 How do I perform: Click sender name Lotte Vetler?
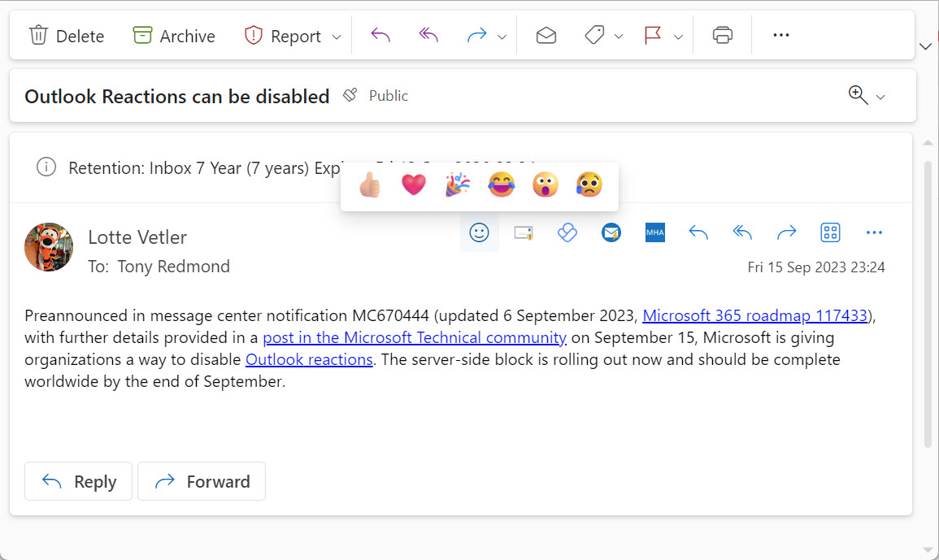tap(137, 237)
